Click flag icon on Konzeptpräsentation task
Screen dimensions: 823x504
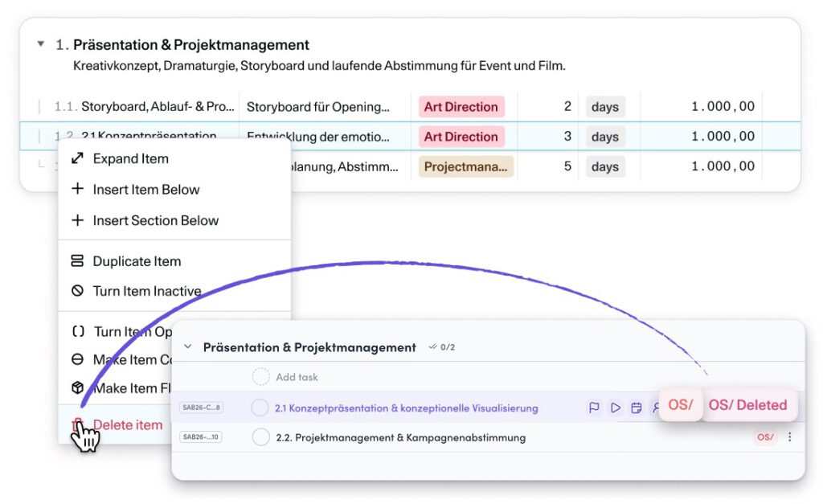click(594, 408)
